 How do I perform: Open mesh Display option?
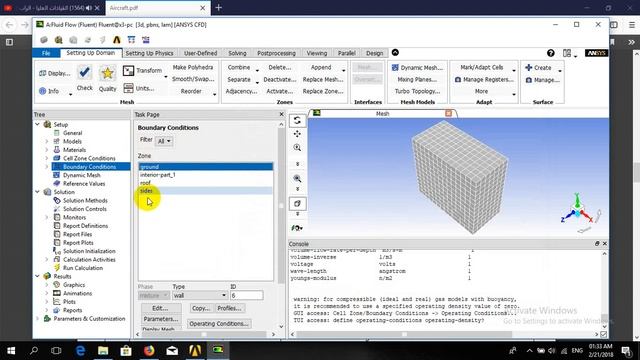pos(54,73)
